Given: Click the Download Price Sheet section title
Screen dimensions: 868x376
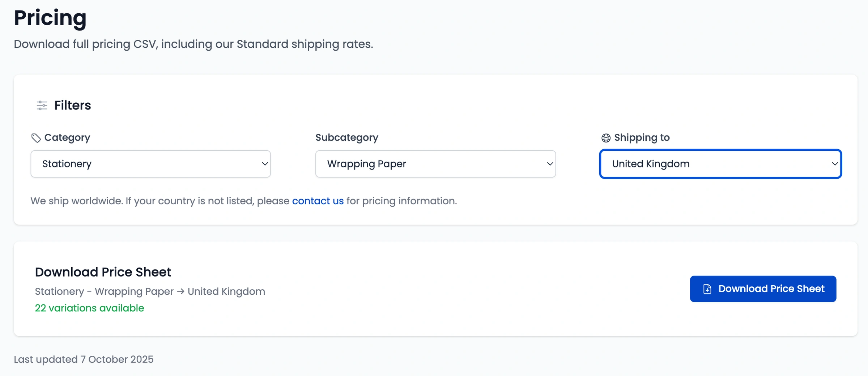Looking at the screenshot, I should point(103,272).
